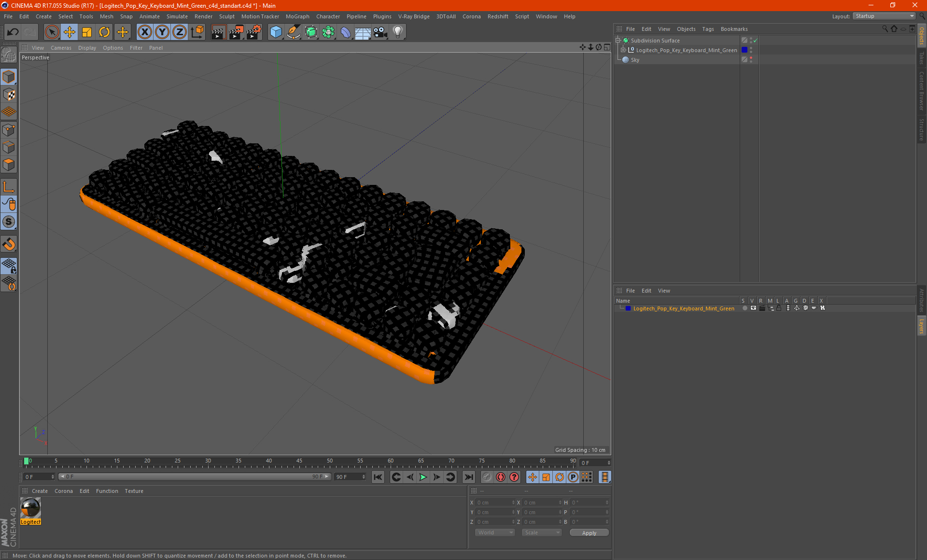This screenshot has height=560, width=927.
Task: Toggle X axis lock
Action: pyautogui.click(x=144, y=32)
